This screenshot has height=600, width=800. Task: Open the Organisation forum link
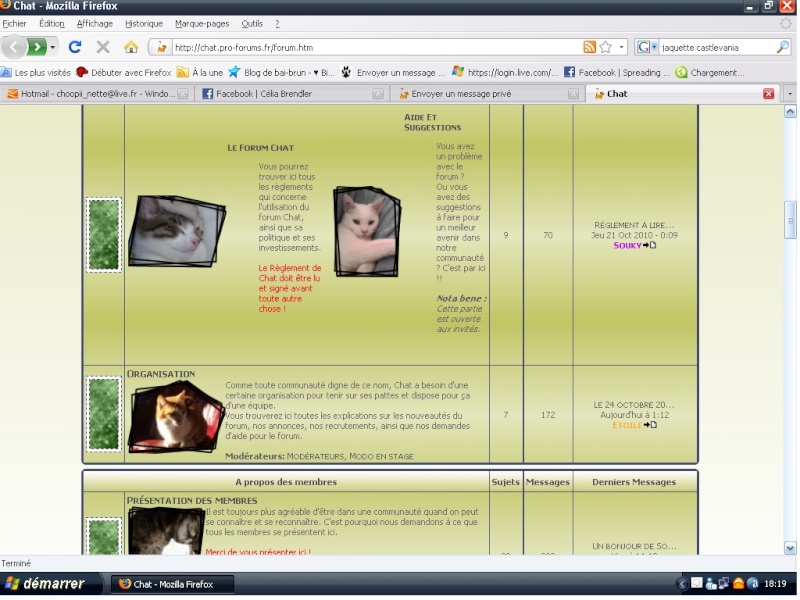[161, 374]
